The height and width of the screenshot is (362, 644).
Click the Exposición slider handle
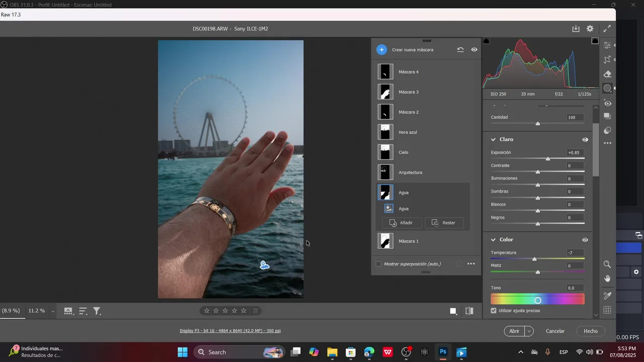[548, 159]
